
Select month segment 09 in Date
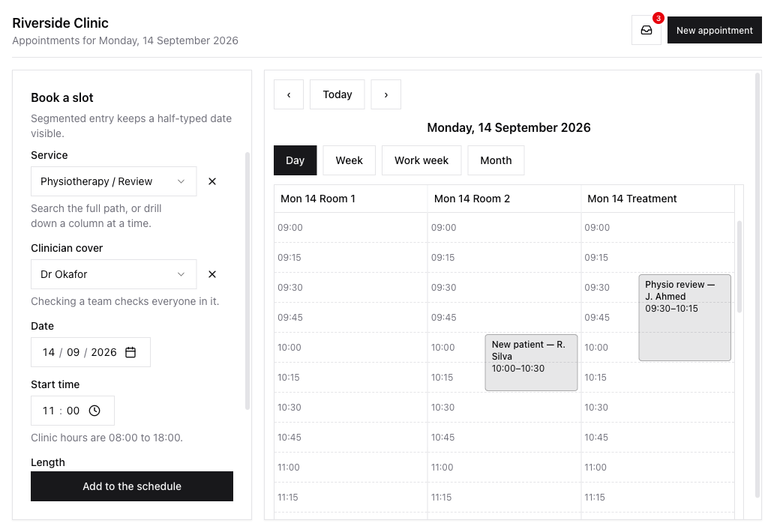click(x=73, y=352)
